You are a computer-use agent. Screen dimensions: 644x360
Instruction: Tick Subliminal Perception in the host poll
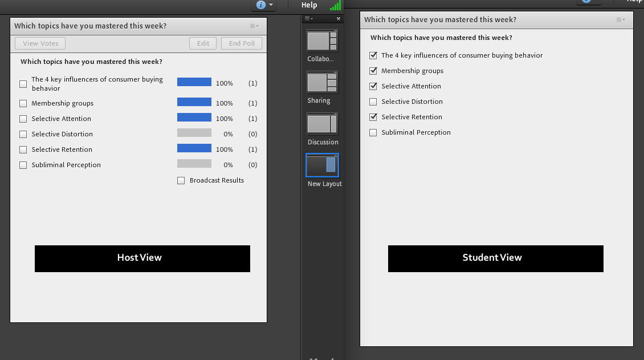tap(23, 165)
